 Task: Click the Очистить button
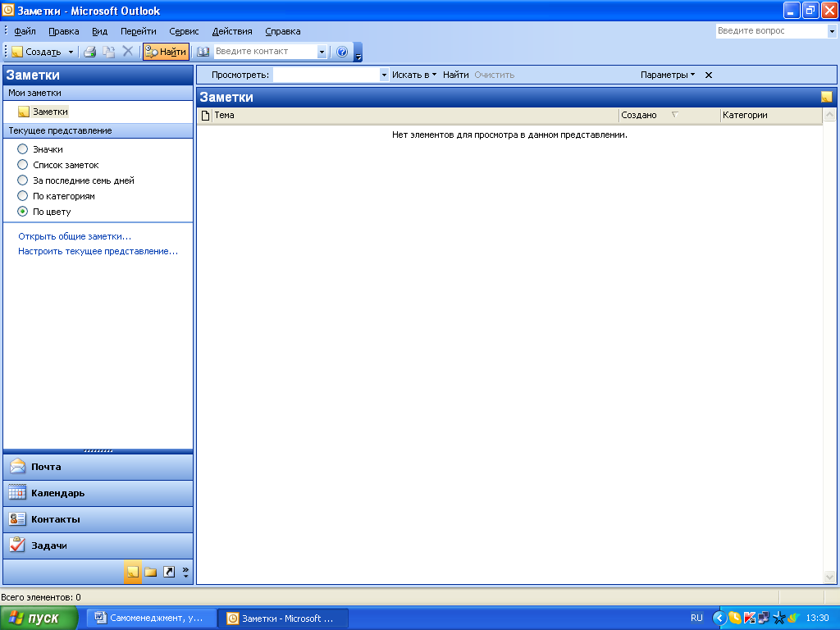click(x=494, y=75)
